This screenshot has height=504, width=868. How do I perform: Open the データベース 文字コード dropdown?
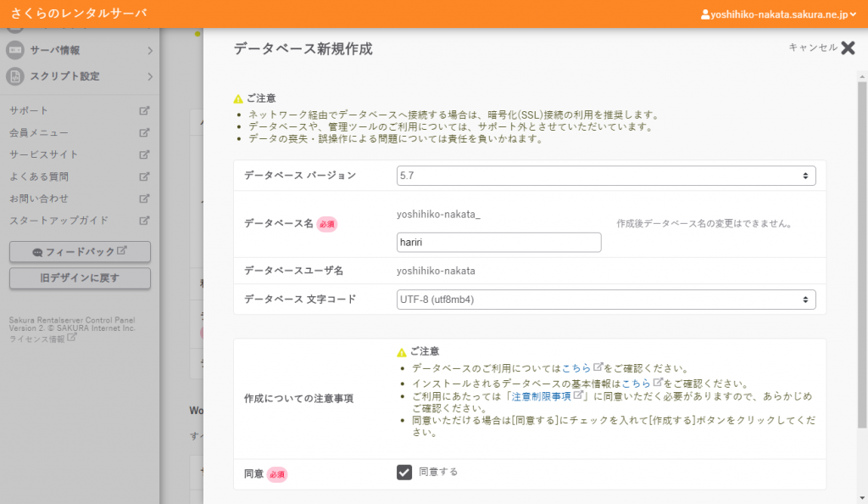tap(606, 300)
